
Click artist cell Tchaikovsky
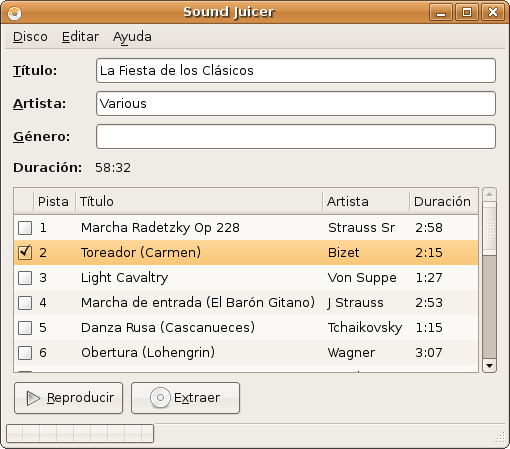(365, 328)
